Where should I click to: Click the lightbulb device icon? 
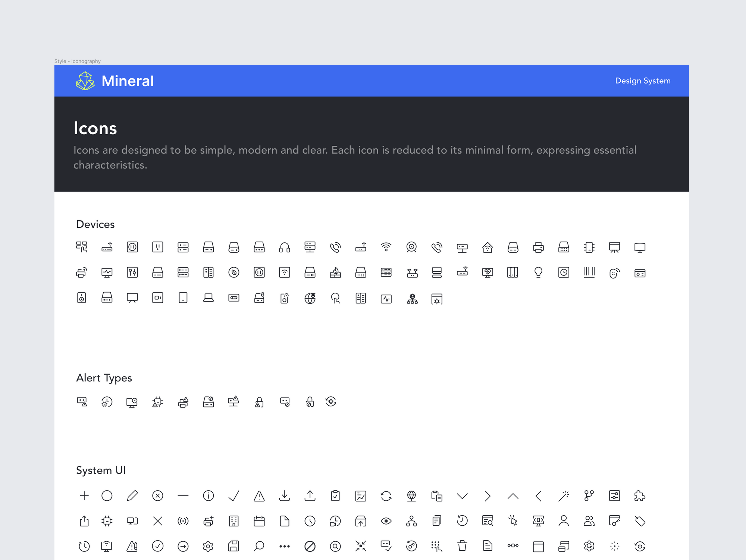point(538,273)
